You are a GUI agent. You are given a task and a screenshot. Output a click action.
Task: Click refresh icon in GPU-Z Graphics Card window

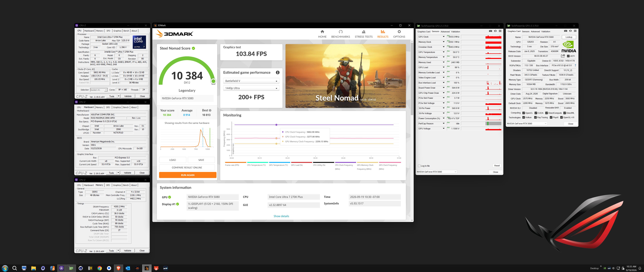(570, 31)
